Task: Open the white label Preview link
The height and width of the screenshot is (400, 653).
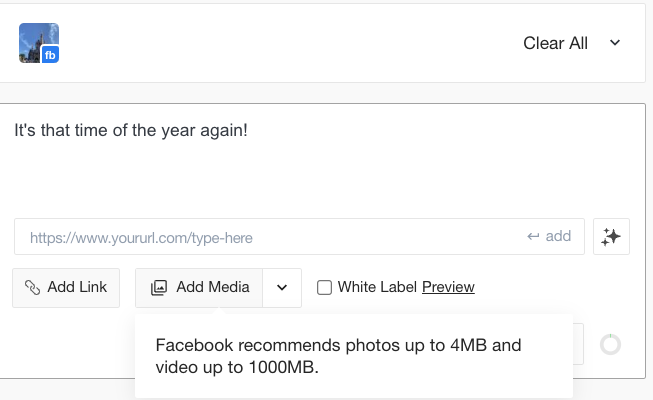Action: (x=448, y=287)
